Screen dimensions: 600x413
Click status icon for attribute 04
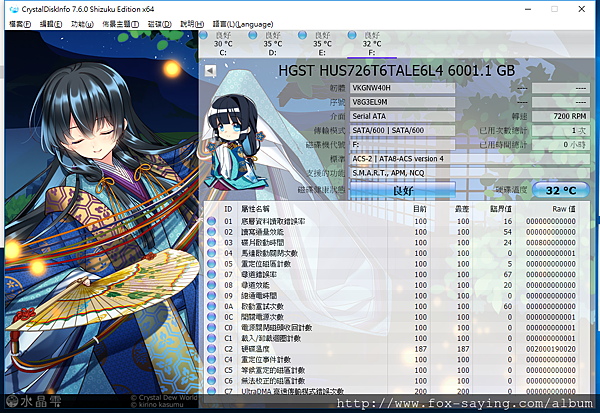(211, 253)
